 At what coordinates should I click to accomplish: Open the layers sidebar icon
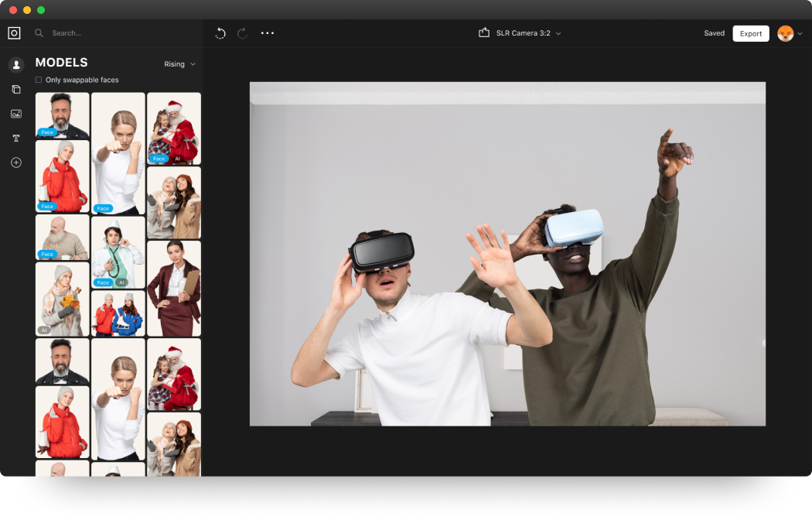tap(16, 89)
